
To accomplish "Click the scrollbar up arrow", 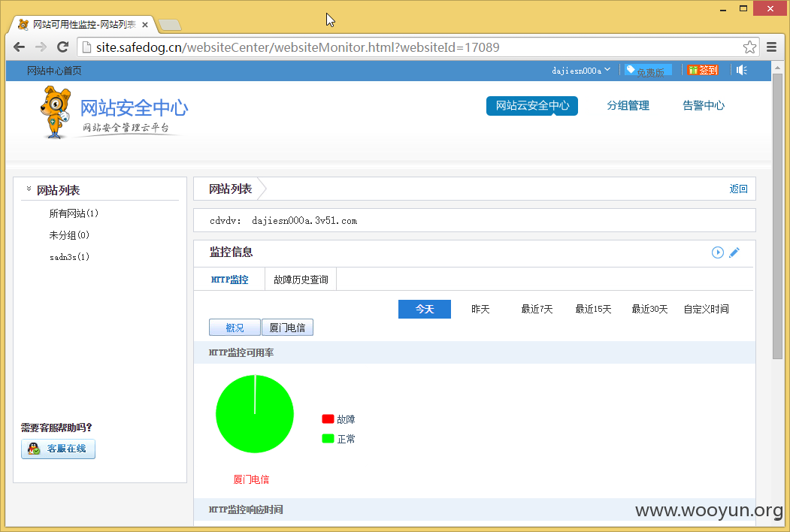I will point(777,68).
